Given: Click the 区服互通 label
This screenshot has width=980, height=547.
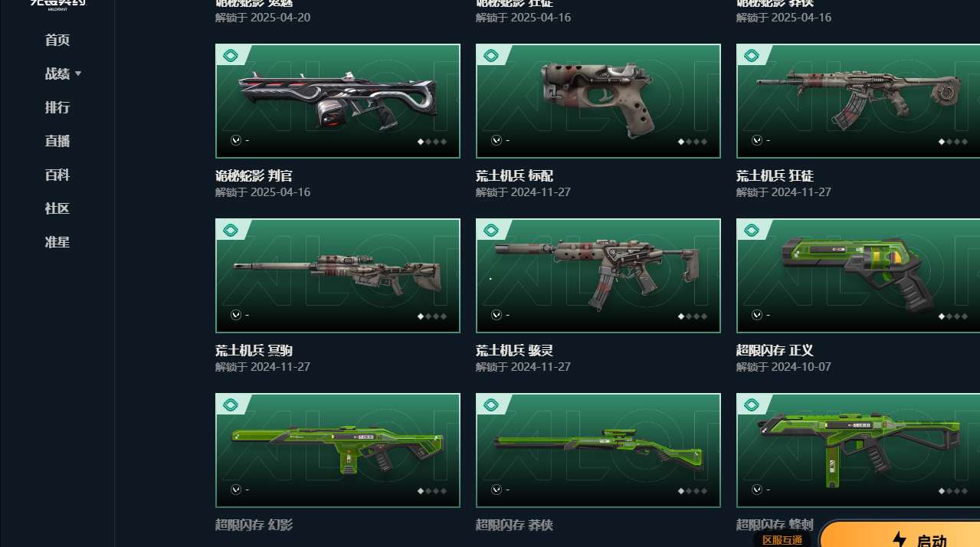Looking at the screenshot, I should point(782,540).
